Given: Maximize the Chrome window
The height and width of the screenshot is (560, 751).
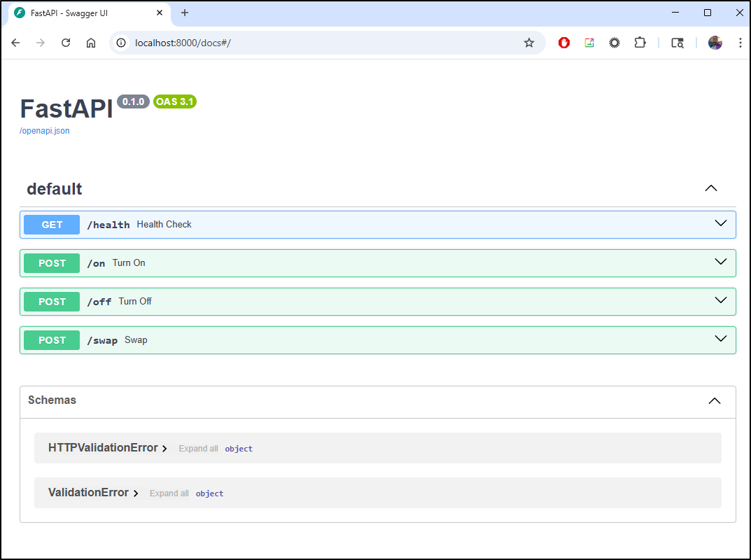Looking at the screenshot, I should [x=708, y=13].
